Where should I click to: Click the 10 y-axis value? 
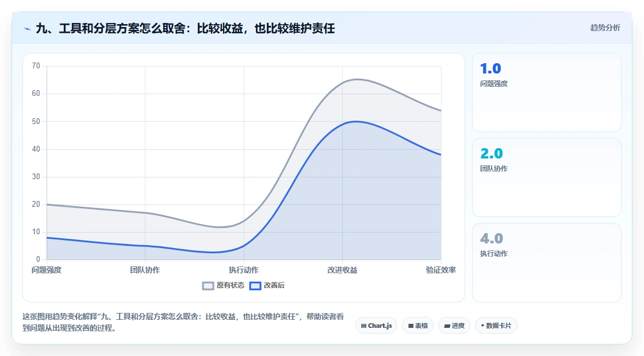click(36, 232)
